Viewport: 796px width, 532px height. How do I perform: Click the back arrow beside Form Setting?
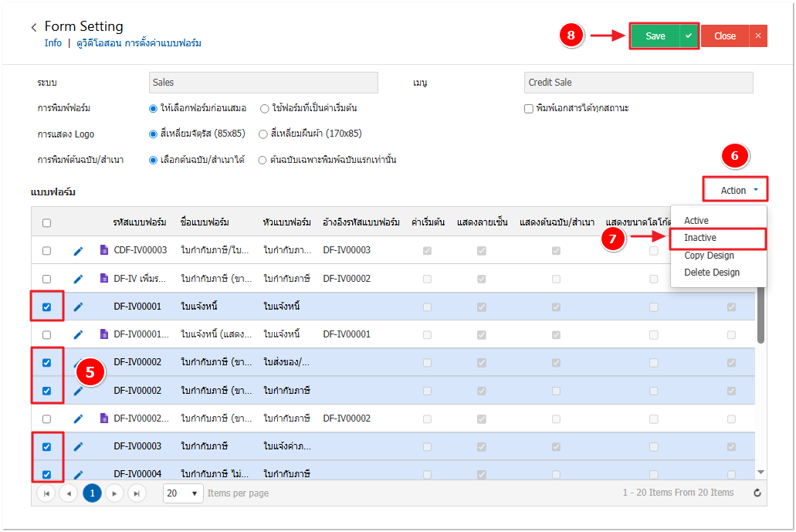click(34, 28)
